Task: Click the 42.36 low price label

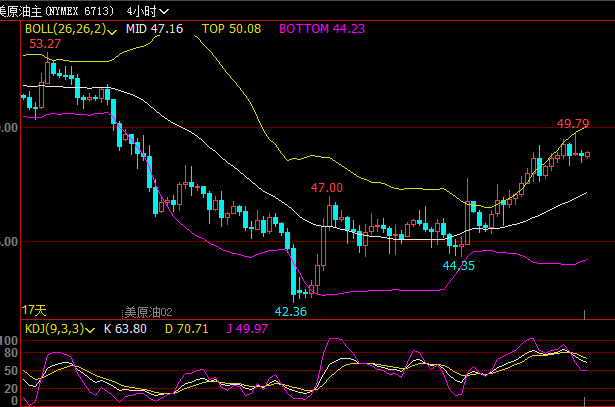Action: [x=291, y=312]
